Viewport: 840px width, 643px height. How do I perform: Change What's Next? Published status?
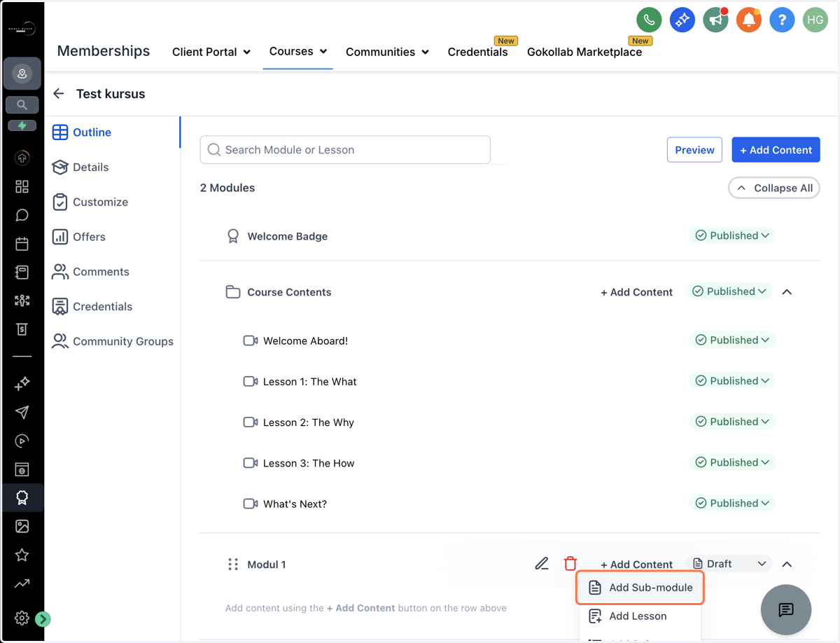pos(732,503)
